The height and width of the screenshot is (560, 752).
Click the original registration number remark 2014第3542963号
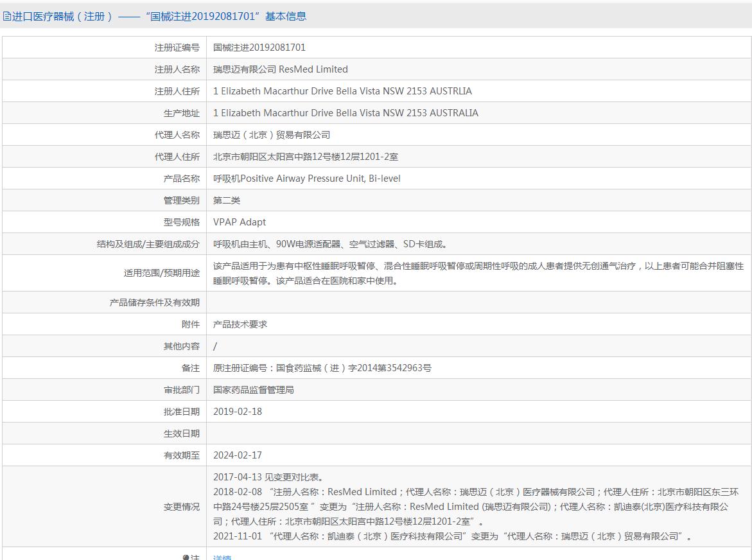pyautogui.click(x=322, y=368)
